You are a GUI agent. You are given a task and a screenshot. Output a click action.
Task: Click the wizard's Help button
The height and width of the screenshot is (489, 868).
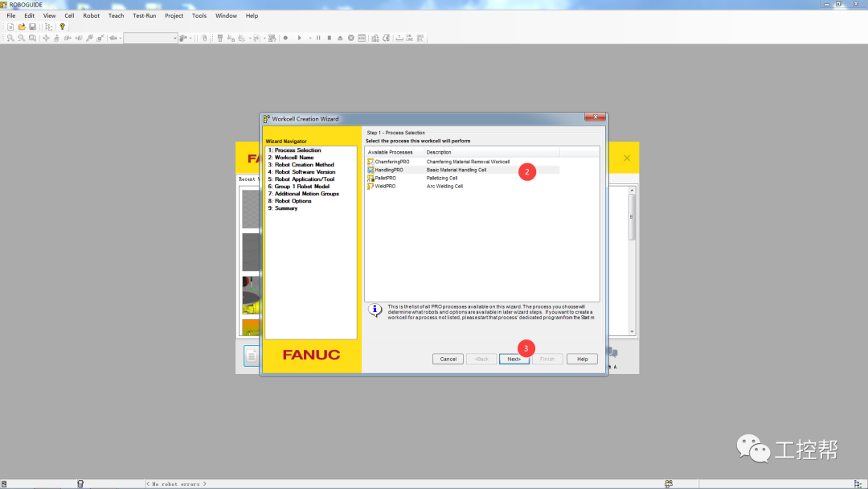click(x=583, y=359)
